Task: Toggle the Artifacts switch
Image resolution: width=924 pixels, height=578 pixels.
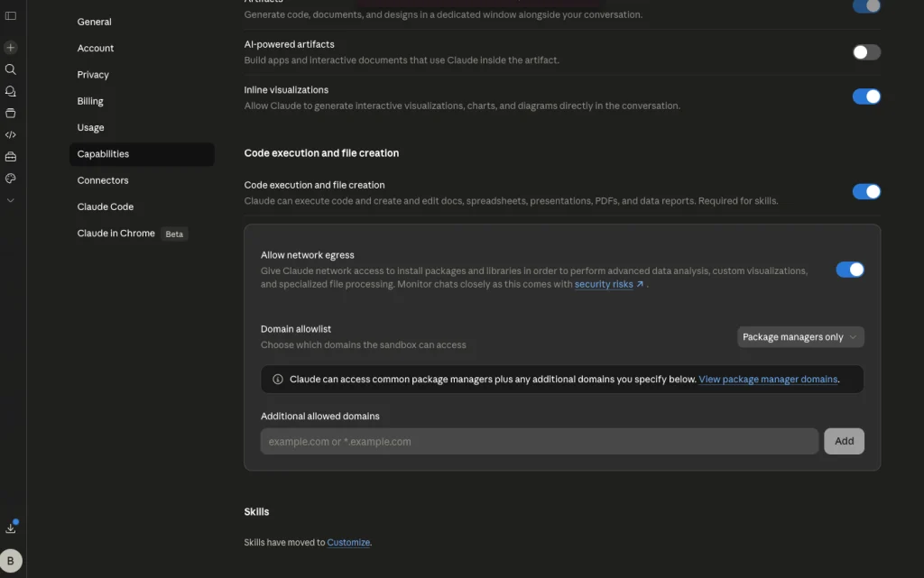Action: pyautogui.click(x=866, y=5)
